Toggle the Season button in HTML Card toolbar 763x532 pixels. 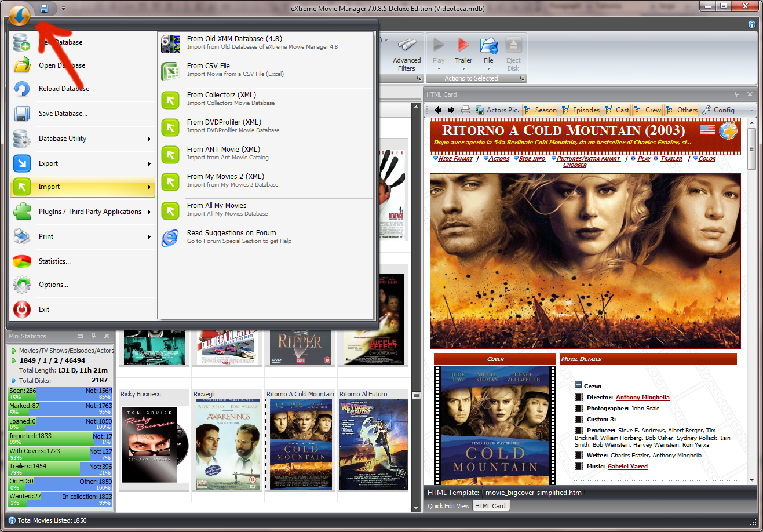click(x=540, y=110)
